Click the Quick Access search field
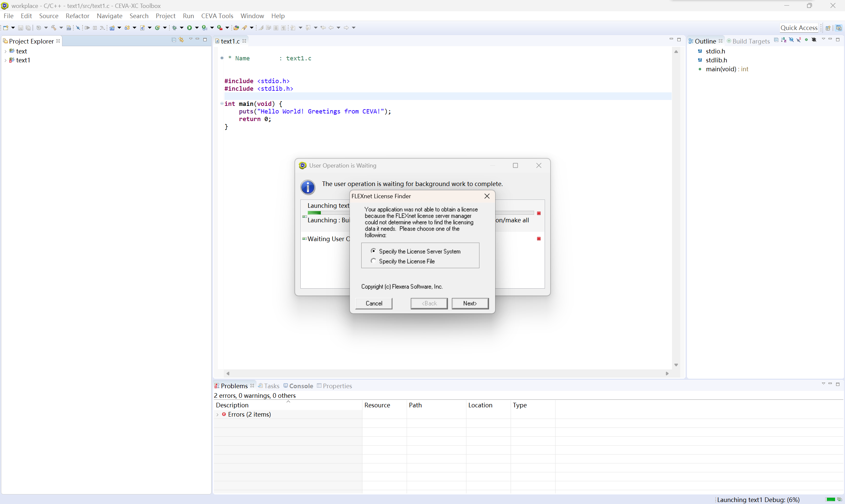This screenshot has width=845, height=504. click(x=799, y=28)
